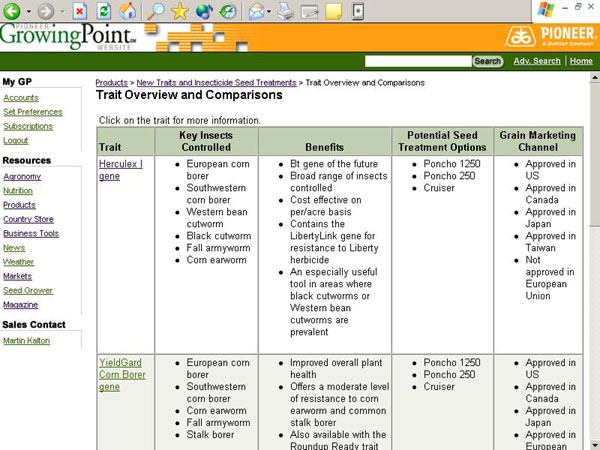Refresh the page using the toolbar icon
The image size is (600, 450).
coord(104,12)
